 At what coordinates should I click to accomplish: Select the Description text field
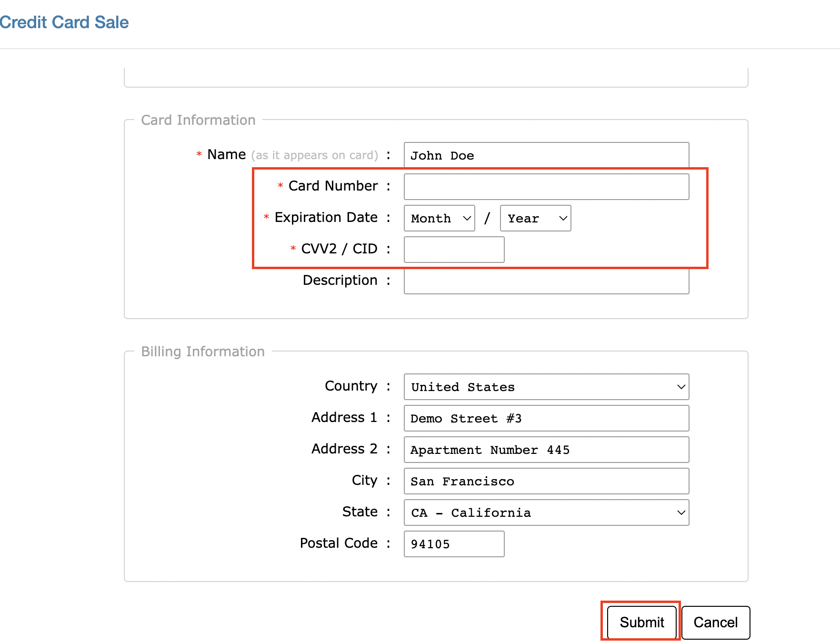[x=546, y=282]
